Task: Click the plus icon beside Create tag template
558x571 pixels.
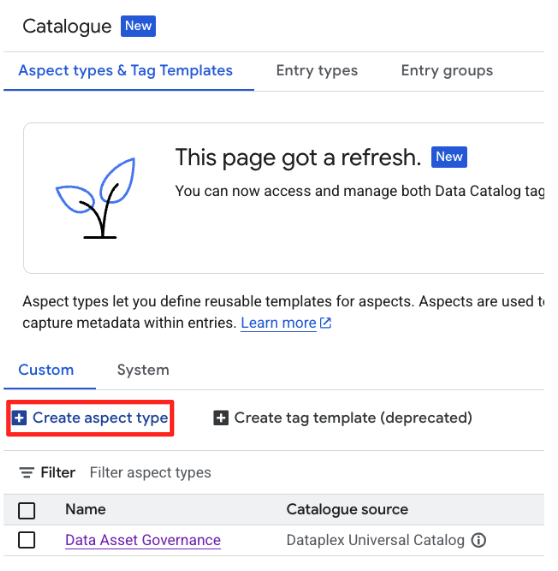Action: [x=221, y=418]
